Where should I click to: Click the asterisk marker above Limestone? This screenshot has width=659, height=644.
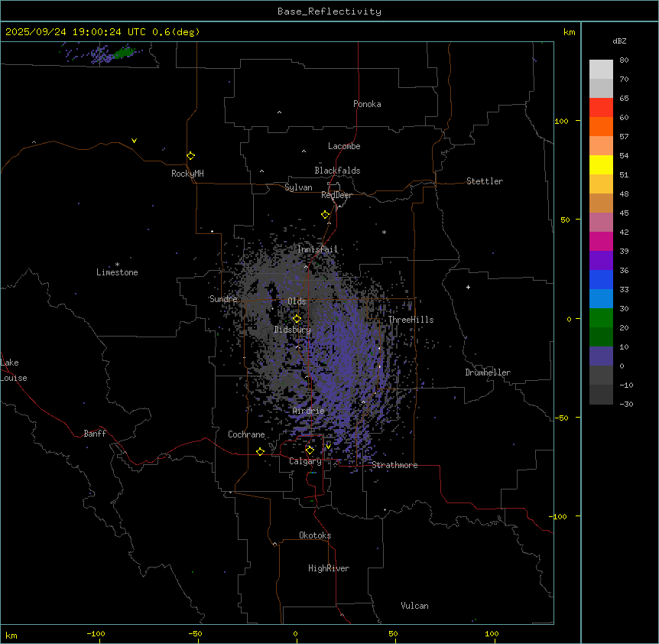tap(117, 264)
